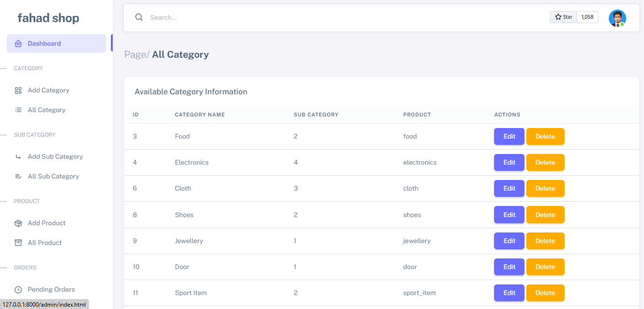Image resolution: width=644 pixels, height=309 pixels.
Task: Delete the Shoes category
Action: point(545,215)
